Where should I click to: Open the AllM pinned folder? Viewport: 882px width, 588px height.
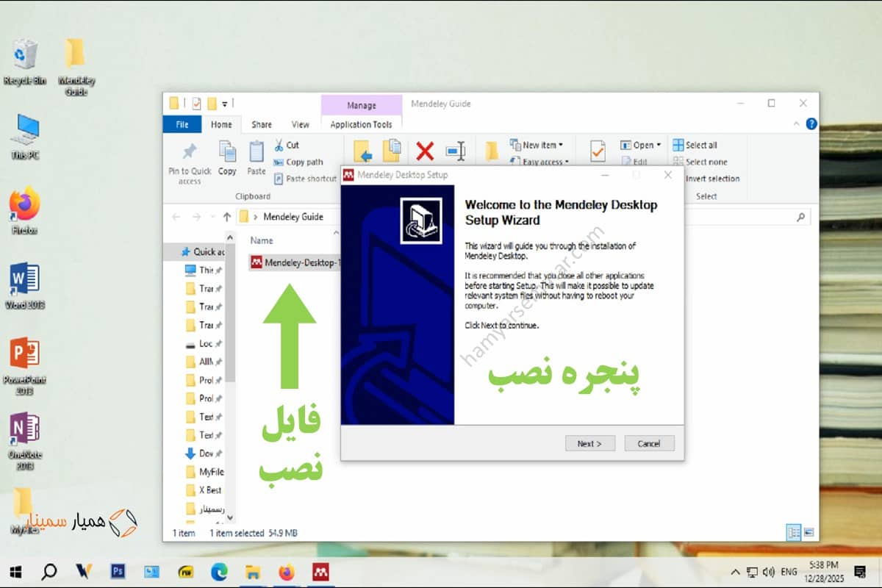(203, 362)
